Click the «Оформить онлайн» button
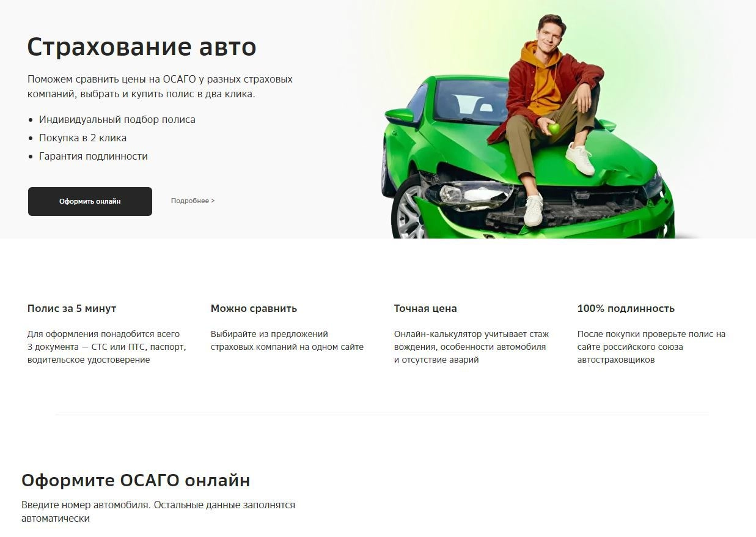This screenshot has height=537, width=756. tap(90, 201)
